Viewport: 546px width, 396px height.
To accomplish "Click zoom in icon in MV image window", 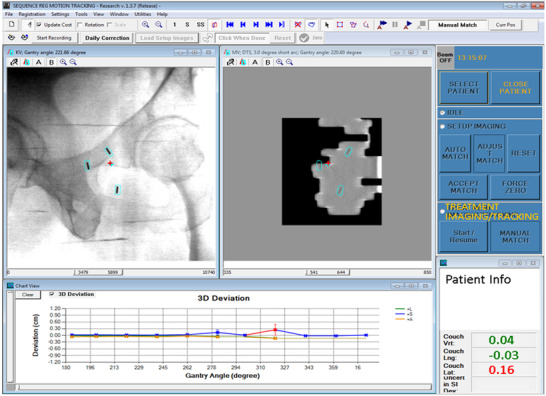I will [x=280, y=62].
